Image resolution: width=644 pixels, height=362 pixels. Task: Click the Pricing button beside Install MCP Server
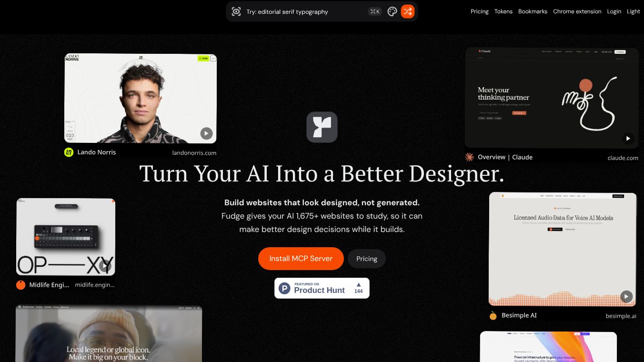click(x=367, y=259)
